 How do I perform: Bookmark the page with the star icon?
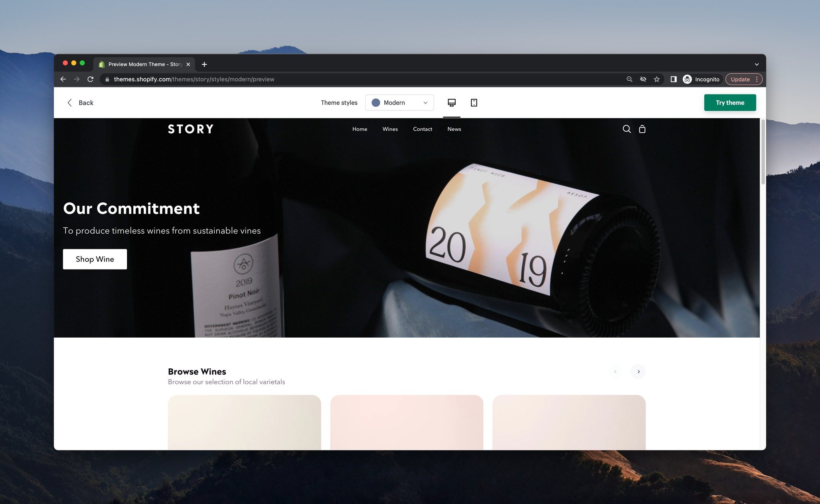pos(656,79)
